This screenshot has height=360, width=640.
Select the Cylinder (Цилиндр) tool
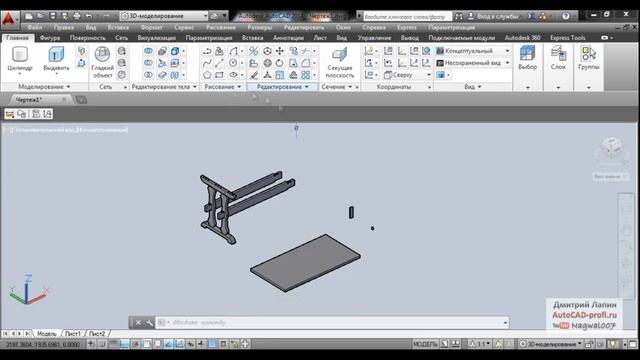20,60
